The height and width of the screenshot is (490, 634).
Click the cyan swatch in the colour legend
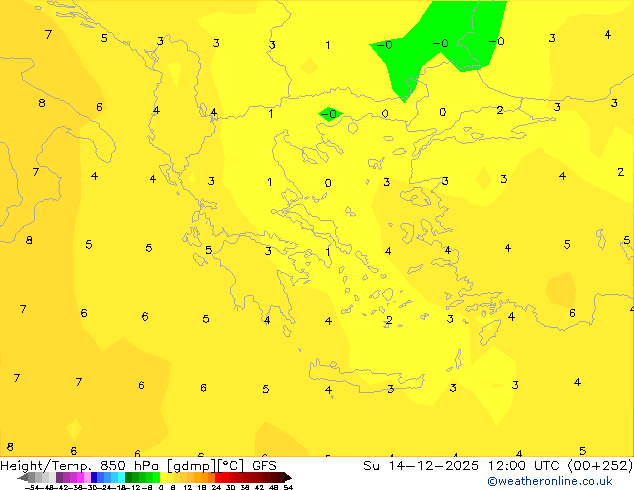(121, 477)
